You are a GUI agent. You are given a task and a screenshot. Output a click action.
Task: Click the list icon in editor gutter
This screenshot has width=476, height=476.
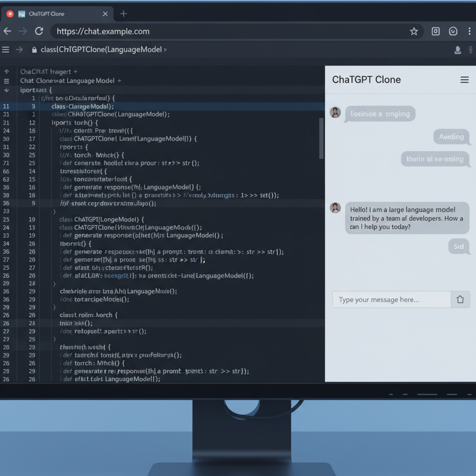coord(7,81)
